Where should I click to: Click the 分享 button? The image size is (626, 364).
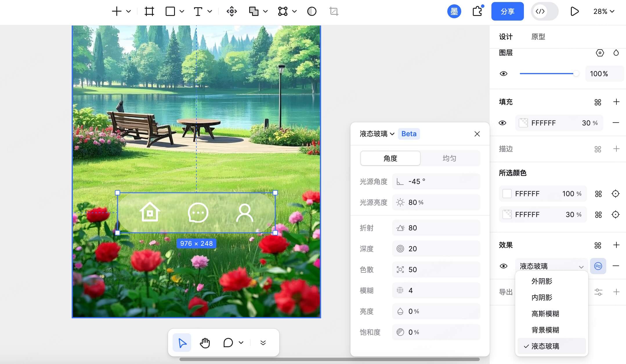click(x=507, y=11)
